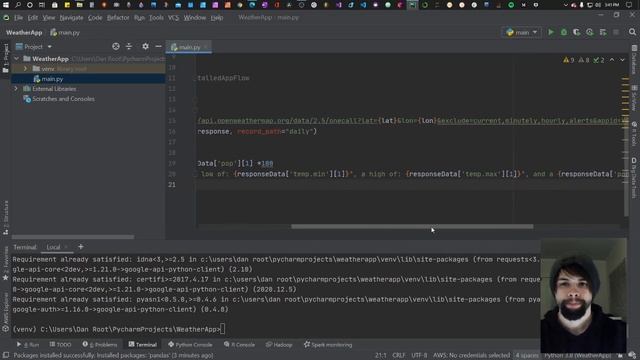Go to next highlighted error arrow
This screenshot has width=640, height=360.
pos(622,60)
